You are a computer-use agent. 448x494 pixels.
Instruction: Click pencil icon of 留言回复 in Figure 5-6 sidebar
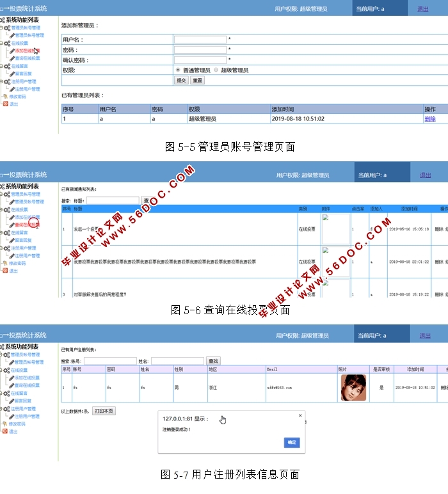[12, 241]
